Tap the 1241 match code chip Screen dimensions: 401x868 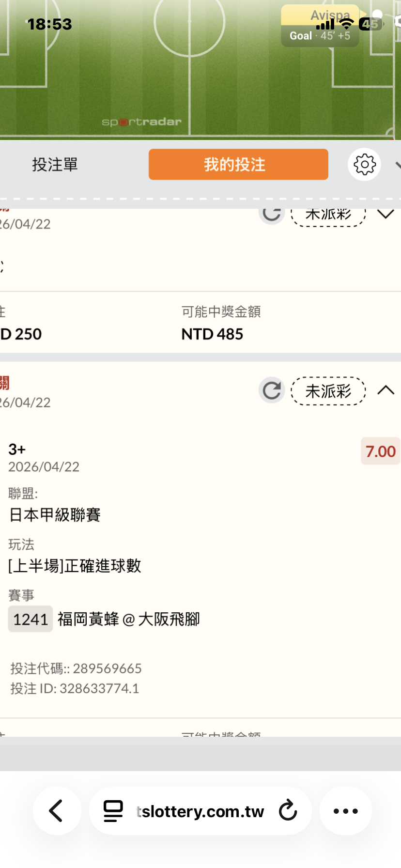coord(30,619)
